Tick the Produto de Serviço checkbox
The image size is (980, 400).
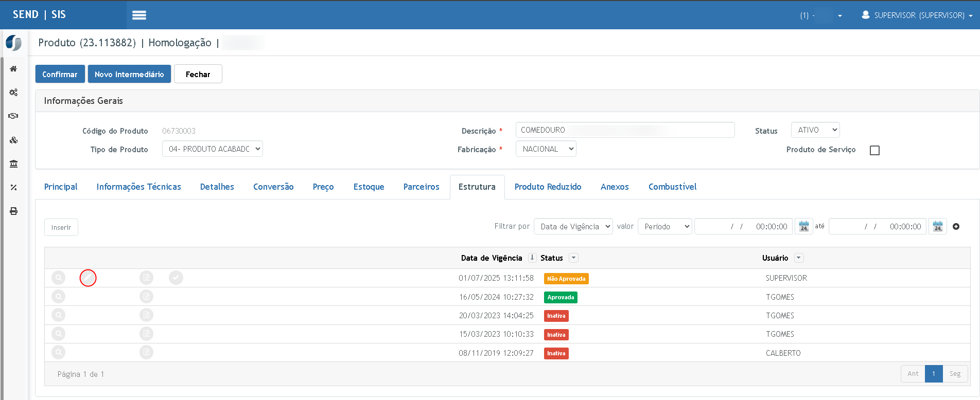click(874, 150)
